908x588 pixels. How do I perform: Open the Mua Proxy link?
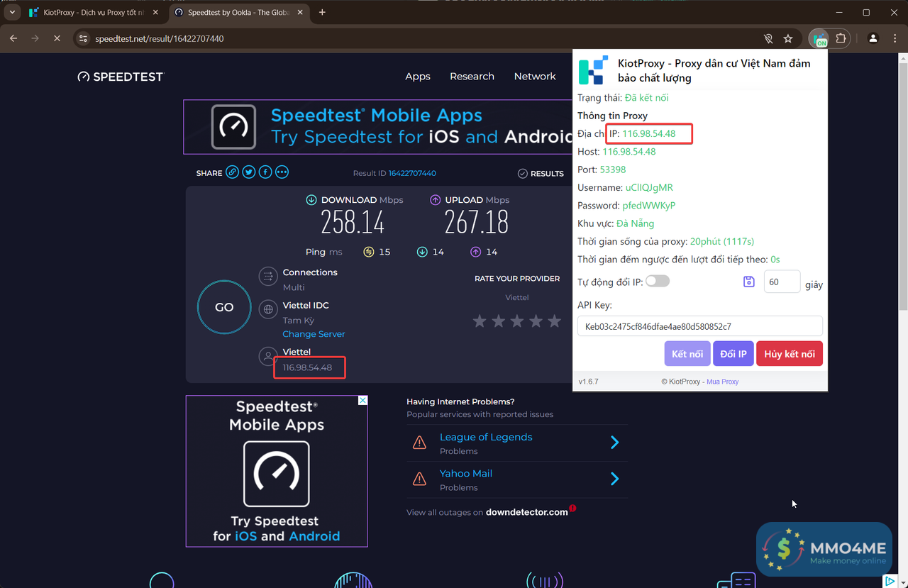point(723,382)
